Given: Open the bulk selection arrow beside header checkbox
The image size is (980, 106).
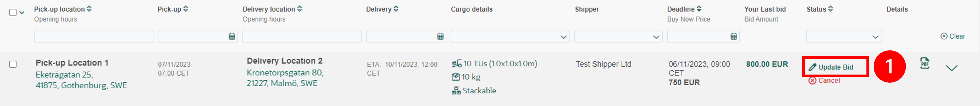Looking at the screenshot, I should click(x=22, y=13).
